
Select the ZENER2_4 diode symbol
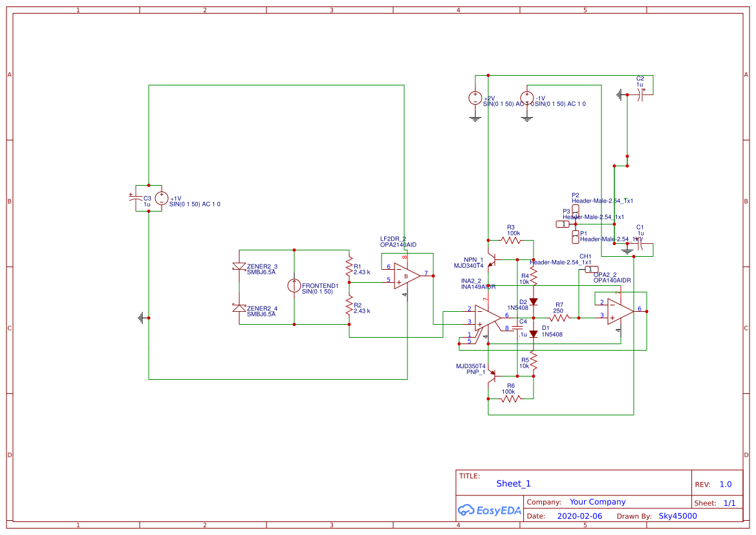point(239,308)
